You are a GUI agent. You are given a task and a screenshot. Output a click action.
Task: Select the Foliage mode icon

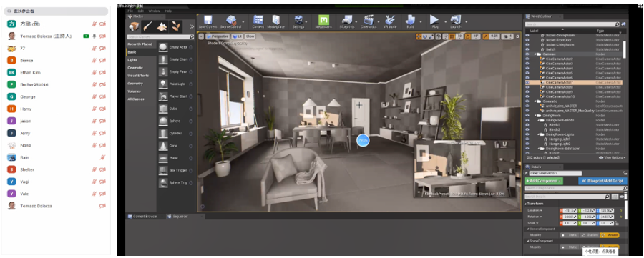pos(177,27)
